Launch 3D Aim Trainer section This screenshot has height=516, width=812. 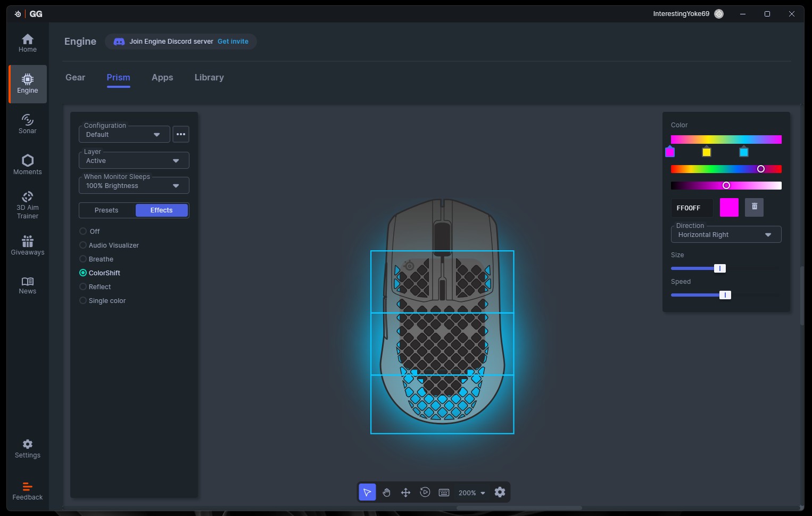click(28, 204)
